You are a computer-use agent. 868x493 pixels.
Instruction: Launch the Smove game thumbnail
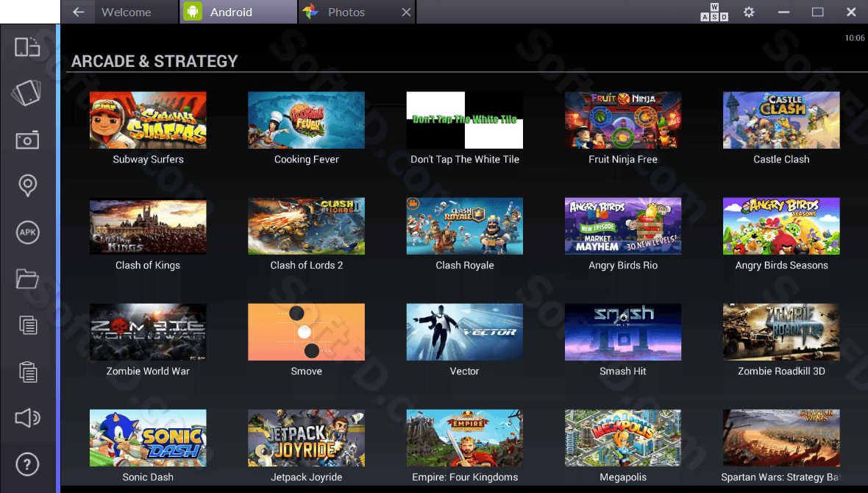point(306,332)
